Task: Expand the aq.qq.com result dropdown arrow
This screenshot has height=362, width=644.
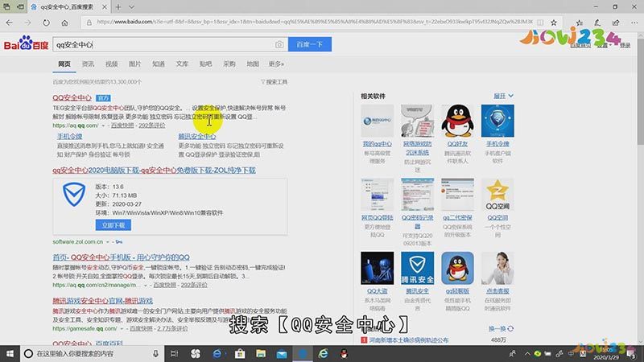Action: [103, 125]
